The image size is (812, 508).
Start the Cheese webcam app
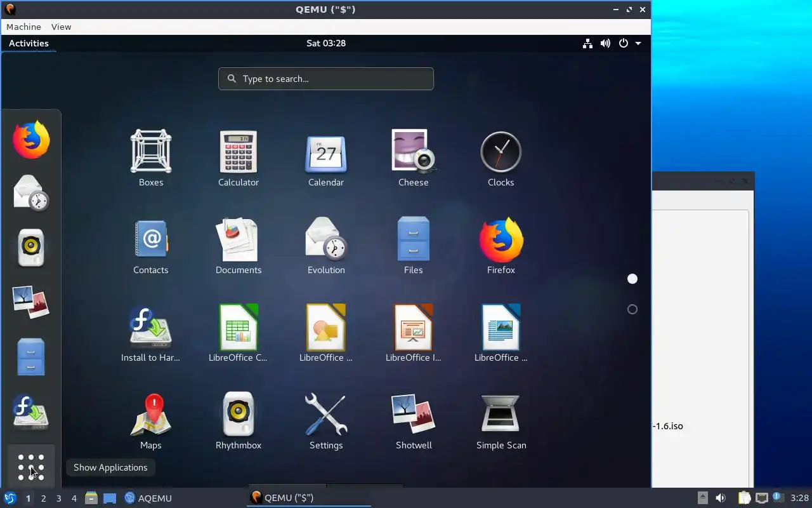pyautogui.click(x=414, y=158)
